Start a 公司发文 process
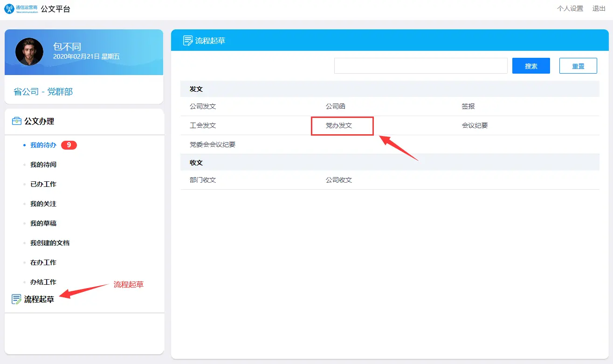613x364 pixels. click(203, 106)
